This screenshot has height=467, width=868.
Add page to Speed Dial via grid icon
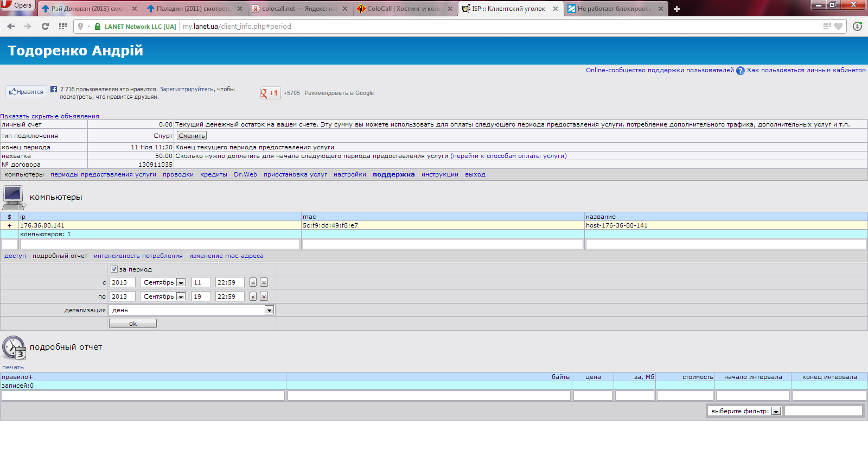tap(827, 26)
